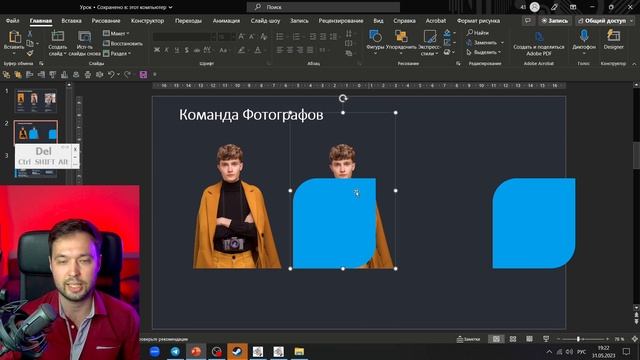
Task: Open the Общий доступ share dropdown
Action: [x=604, y=20]
